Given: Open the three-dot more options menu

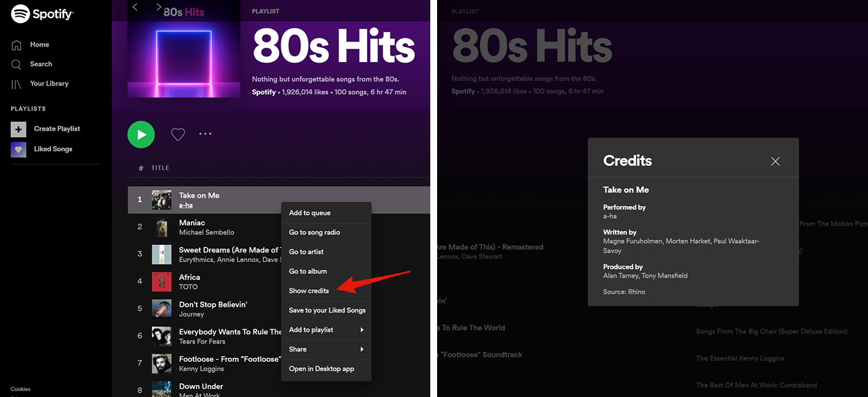Looking at the screenshot, I should (205, 134).
